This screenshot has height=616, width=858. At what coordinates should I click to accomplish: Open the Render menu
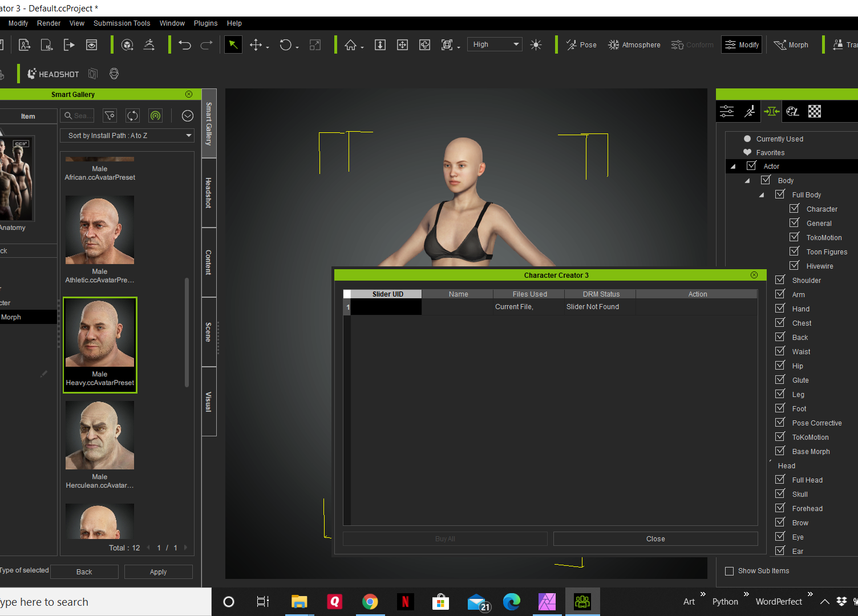48,23
